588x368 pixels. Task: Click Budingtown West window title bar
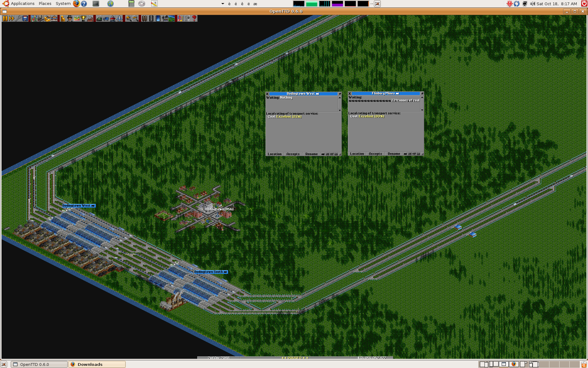(x=303, y=94)
